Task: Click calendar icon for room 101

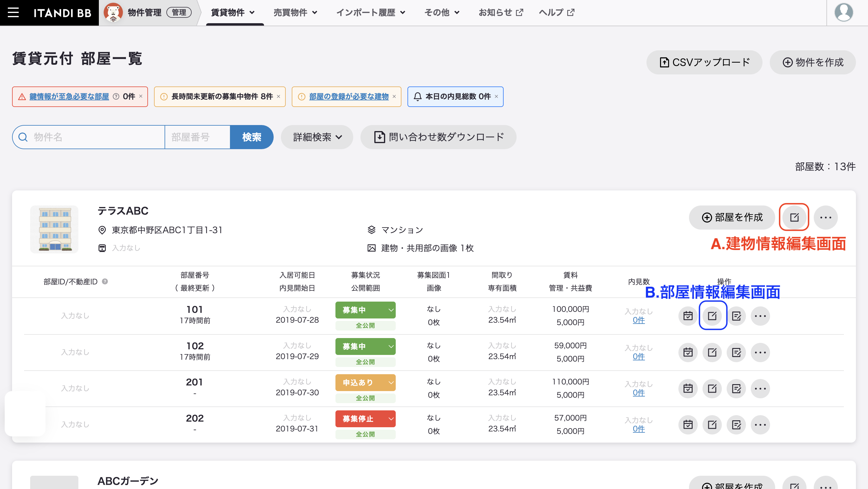Action: click(688, 316)
